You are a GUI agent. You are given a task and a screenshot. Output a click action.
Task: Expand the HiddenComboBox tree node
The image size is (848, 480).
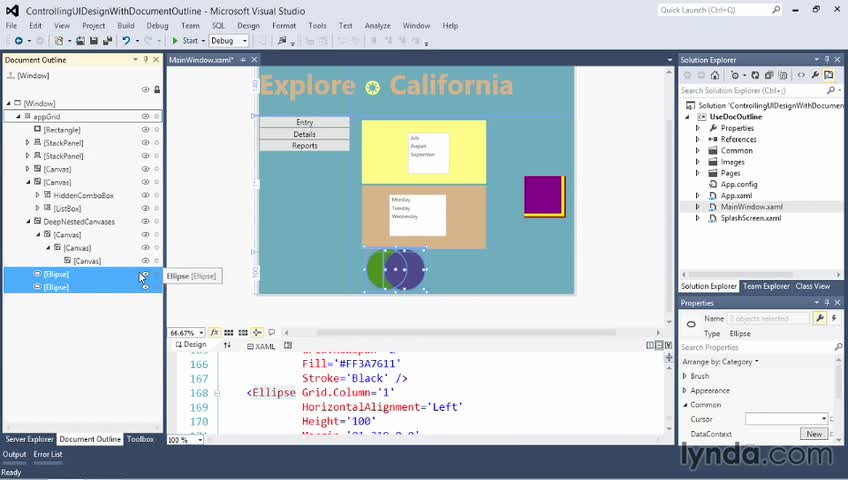click(37, 195)
